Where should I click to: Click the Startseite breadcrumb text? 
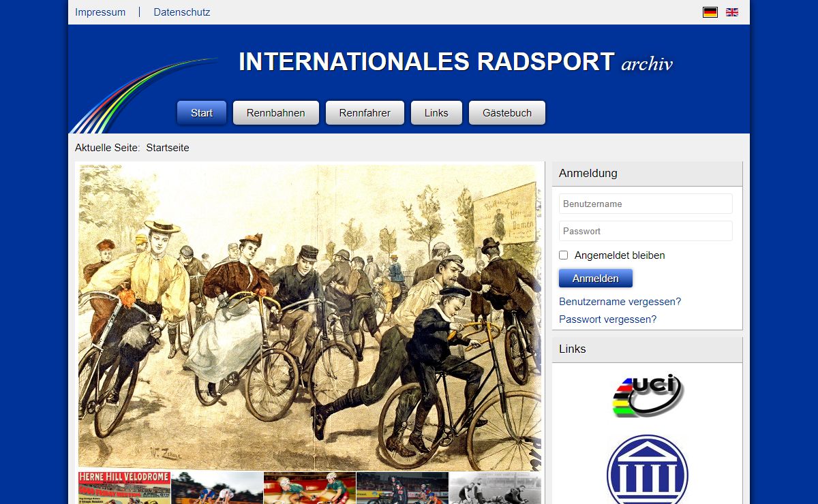tap(168, 148)
